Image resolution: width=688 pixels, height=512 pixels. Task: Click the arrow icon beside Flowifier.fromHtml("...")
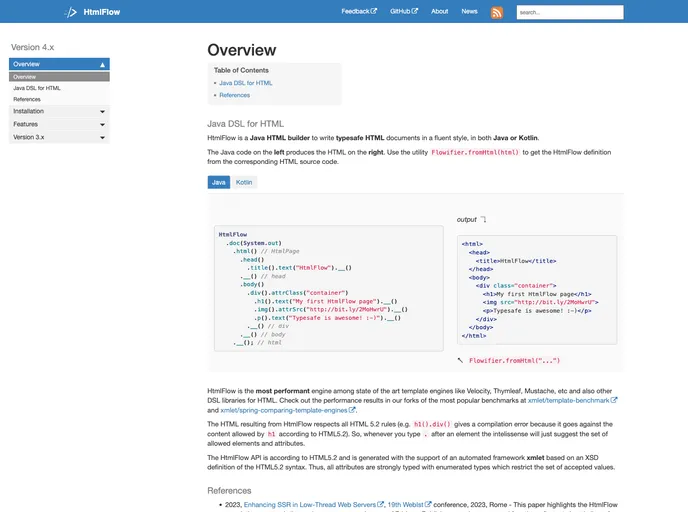tap(460, 360)
